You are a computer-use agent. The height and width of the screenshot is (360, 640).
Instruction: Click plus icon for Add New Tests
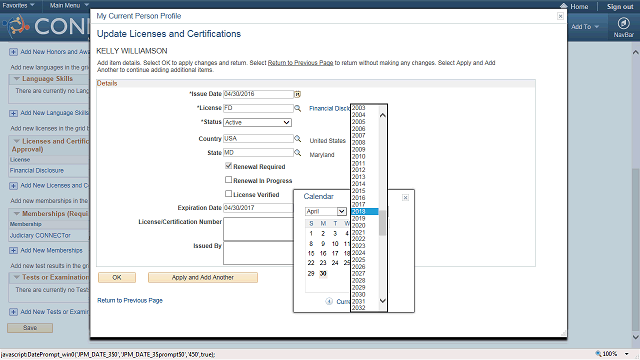pos(13,312)
